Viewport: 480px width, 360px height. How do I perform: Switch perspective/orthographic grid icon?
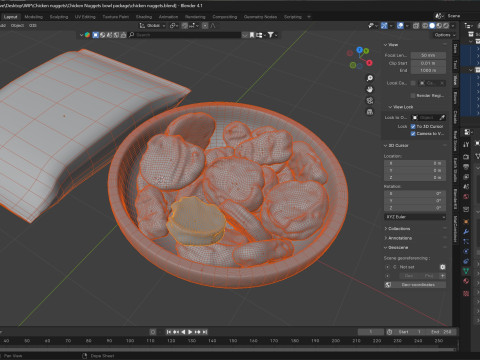coord(370,112)
